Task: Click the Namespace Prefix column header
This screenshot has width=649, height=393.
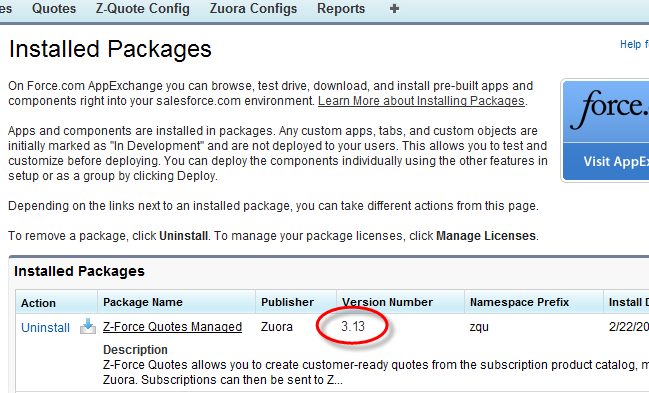Action: click(534, 302)
